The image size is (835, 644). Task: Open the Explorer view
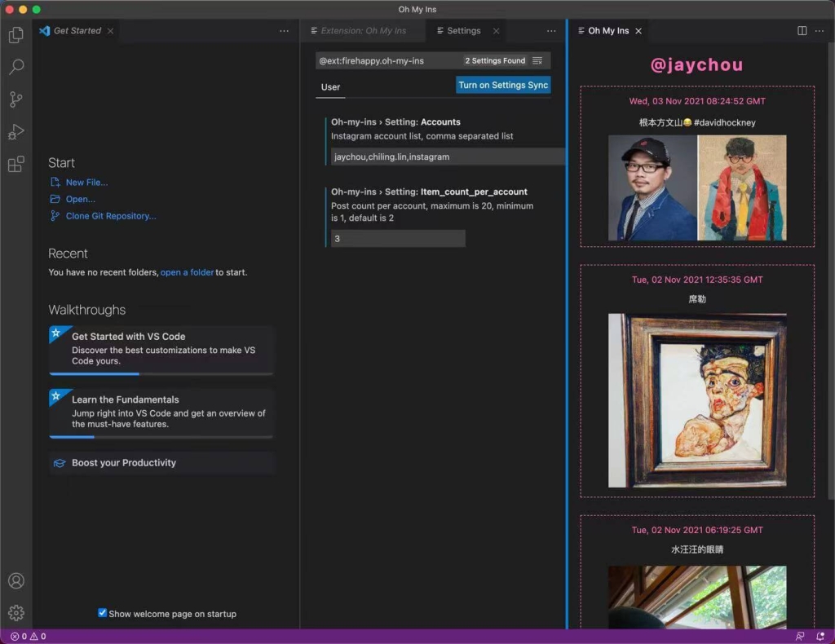pos(16,35)
